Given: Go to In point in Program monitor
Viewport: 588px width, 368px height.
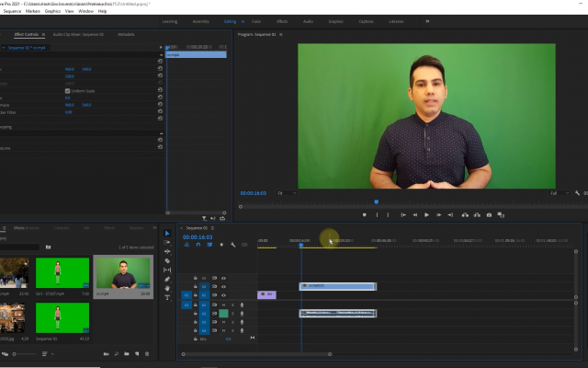Looking at the screenshot, I should pos(403,214).
